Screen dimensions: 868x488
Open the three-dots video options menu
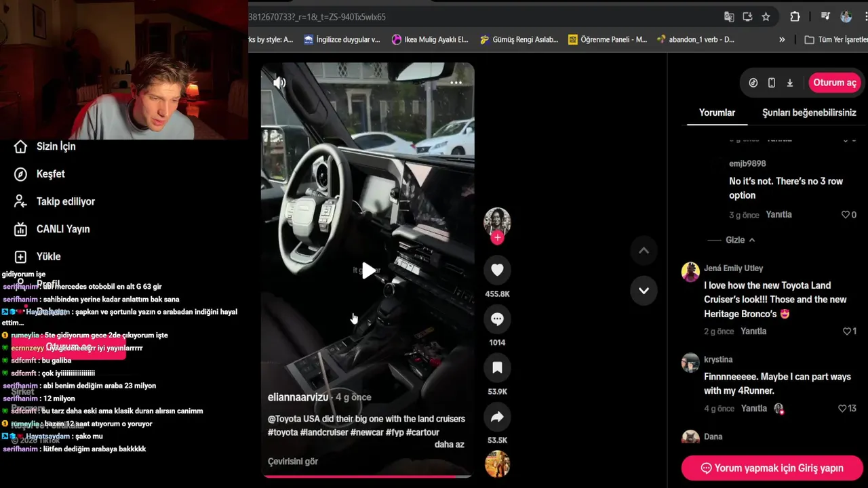click(456, 83)
